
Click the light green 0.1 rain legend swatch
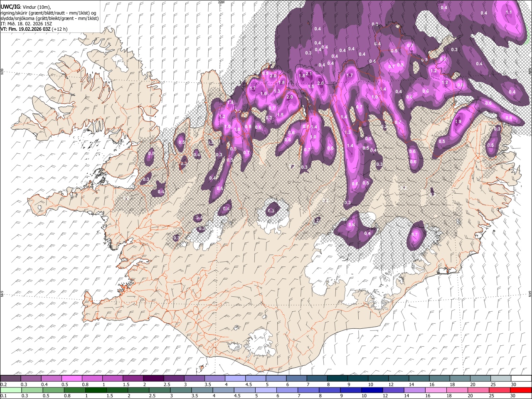pyautogui.click(x=11, y=390)
